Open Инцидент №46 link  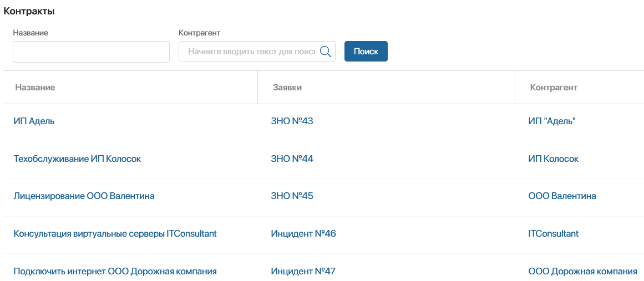tap(303, 234)
